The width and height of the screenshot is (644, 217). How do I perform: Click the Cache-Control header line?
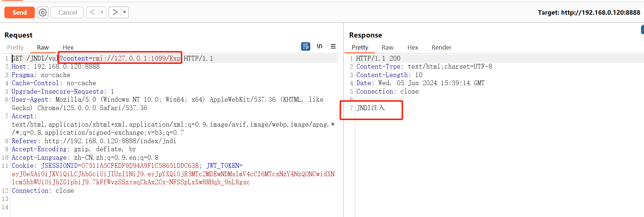point(54,83)
